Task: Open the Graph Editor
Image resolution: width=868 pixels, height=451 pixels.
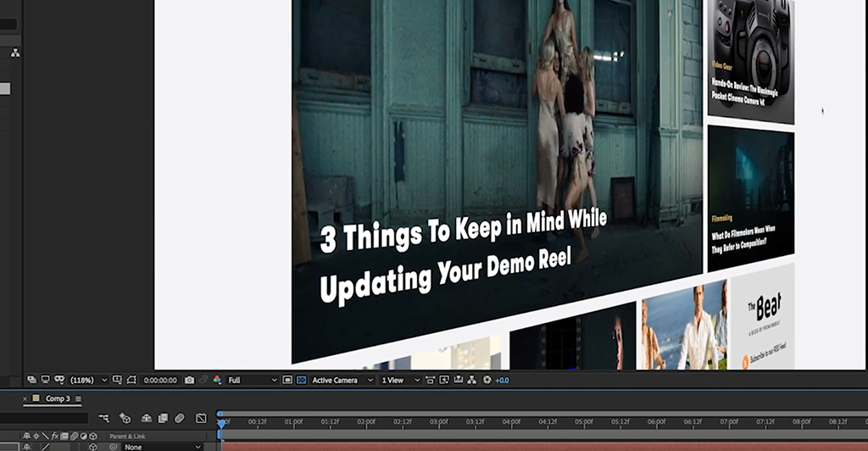Action: coord(201,418)
